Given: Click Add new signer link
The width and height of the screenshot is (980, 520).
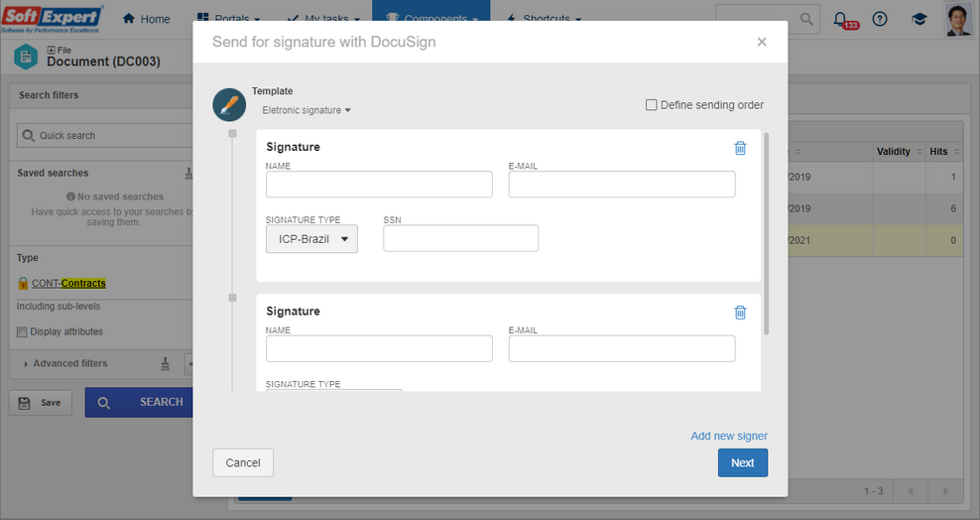Looking at the screenshot, I should pos(729,436).
